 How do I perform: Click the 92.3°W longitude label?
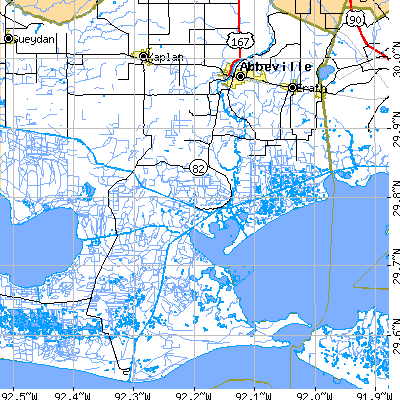point(133,396)
